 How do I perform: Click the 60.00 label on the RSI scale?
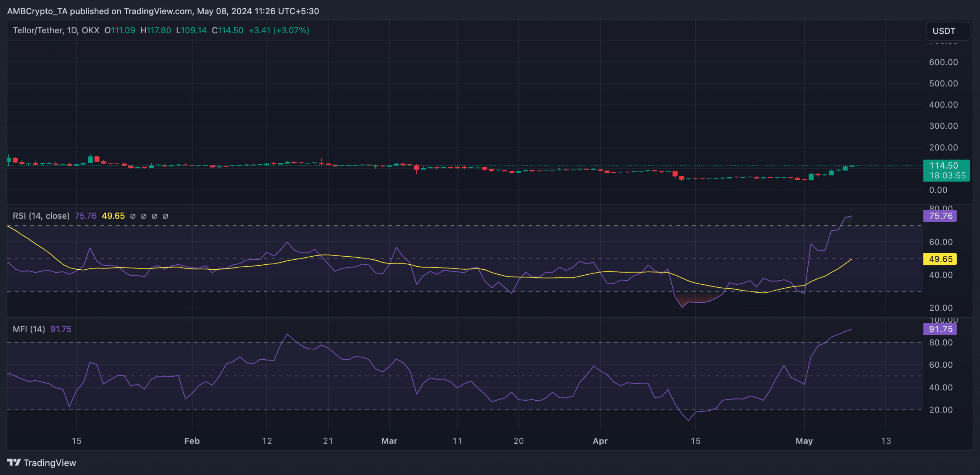point(941,242)
